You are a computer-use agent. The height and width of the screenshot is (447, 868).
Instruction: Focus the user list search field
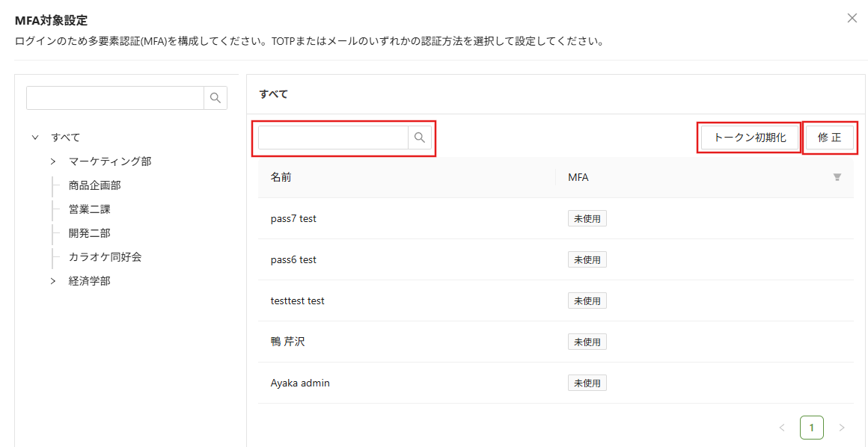pyautogui.click(x=333, y=138)
